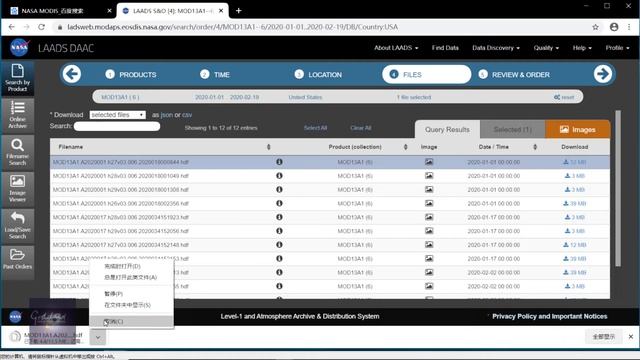640x360 pixels.
Task: Preview image of the h27v03 A2020001 file
Action: [429, 162]
